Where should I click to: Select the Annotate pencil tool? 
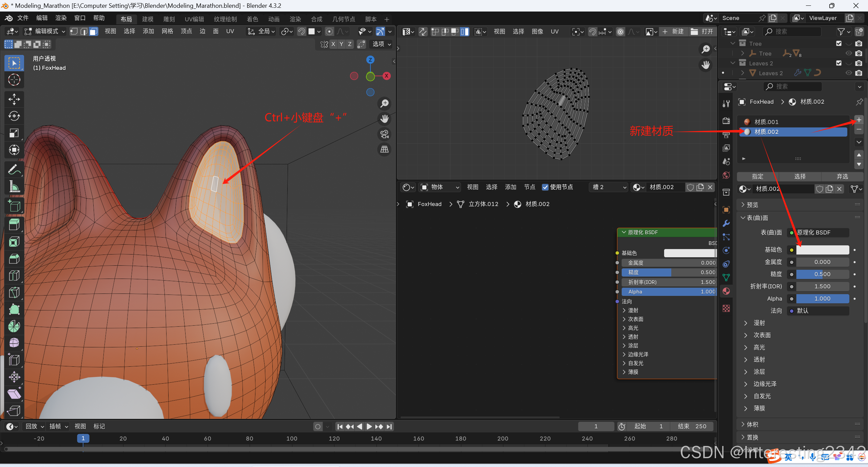14,169
